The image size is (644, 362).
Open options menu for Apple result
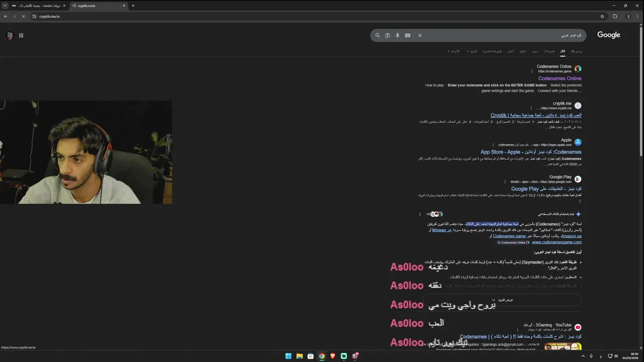(493, 145)
